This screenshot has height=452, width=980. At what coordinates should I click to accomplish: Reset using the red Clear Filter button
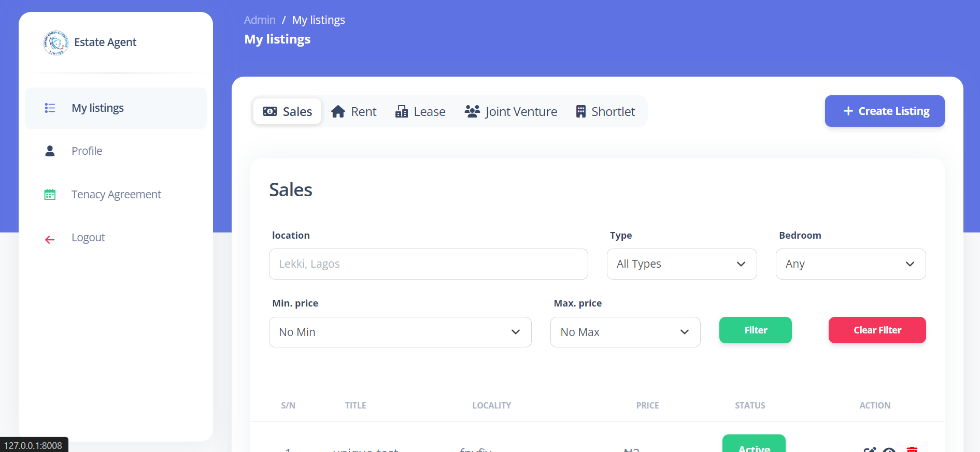click(x=877, y=330)
